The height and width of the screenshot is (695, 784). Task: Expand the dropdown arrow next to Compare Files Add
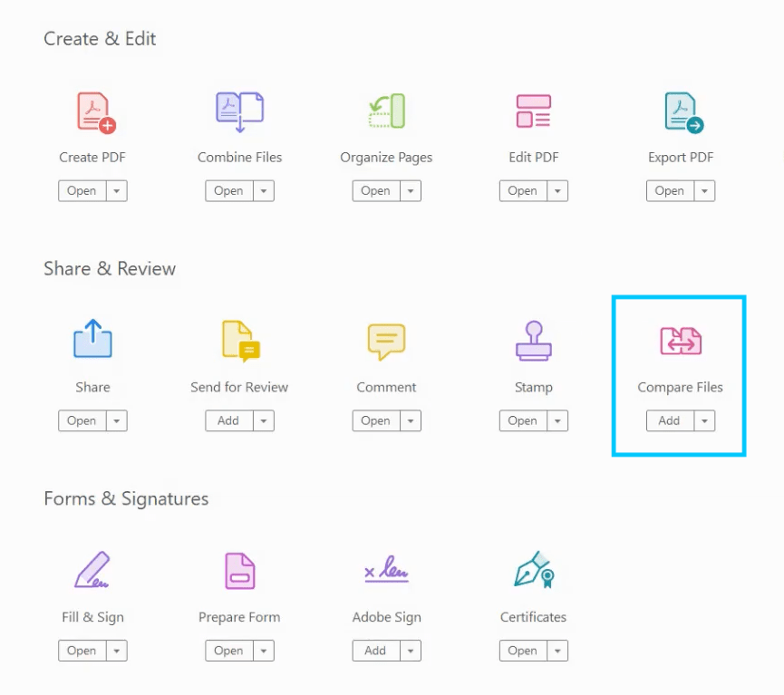pyautogui.click(x=704, y=420)
